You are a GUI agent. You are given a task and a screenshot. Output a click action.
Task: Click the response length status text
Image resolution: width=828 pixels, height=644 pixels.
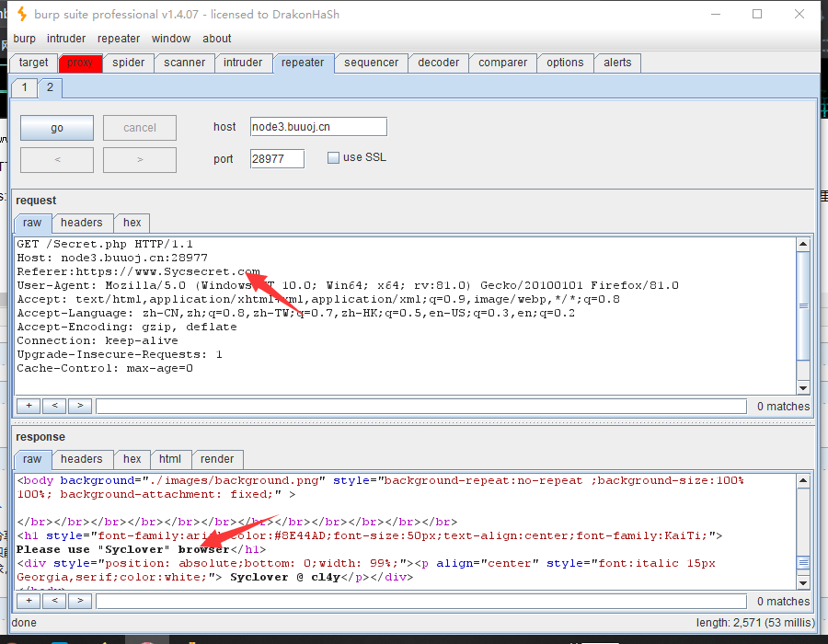(755, 623)
